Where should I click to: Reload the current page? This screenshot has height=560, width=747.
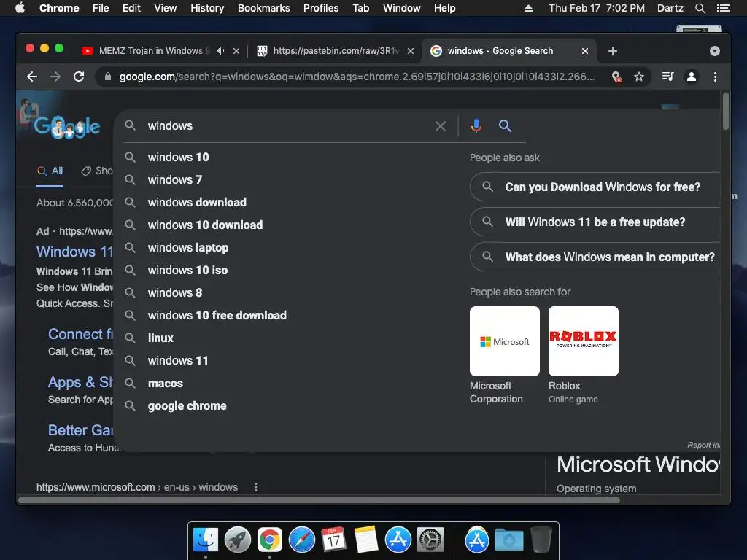tap(79, 77)
